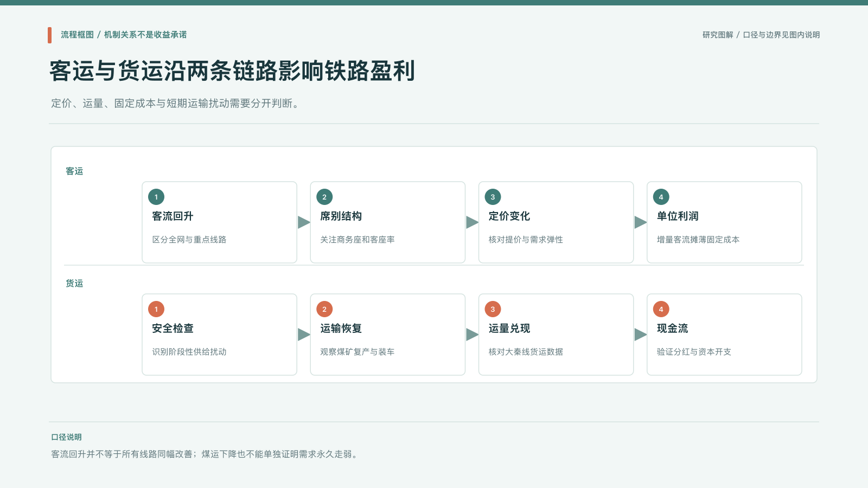
Task: Click top-right note 研究图解 / 口径与边界见图内说明
Action: (x=761, y=35)
